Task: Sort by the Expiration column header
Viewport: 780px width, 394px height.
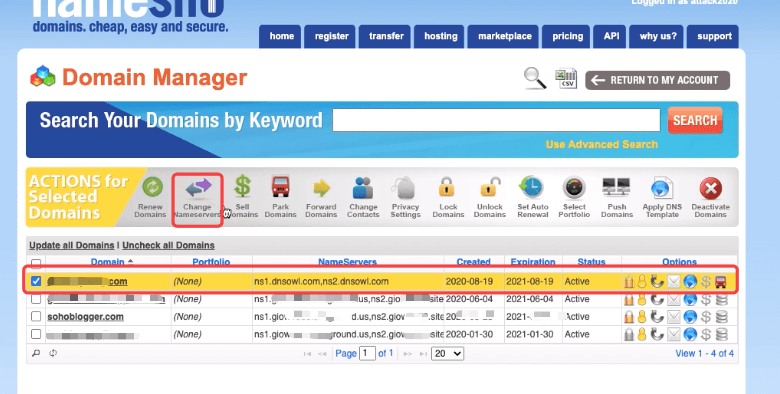Action: (533, 262)
